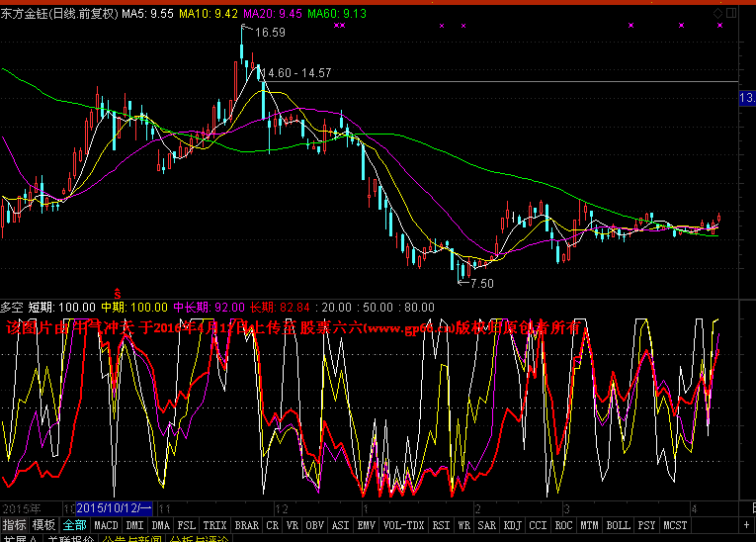
Task: Select the TRIX indicator tab
Action: pyautogui.click(x=214, y=524)
